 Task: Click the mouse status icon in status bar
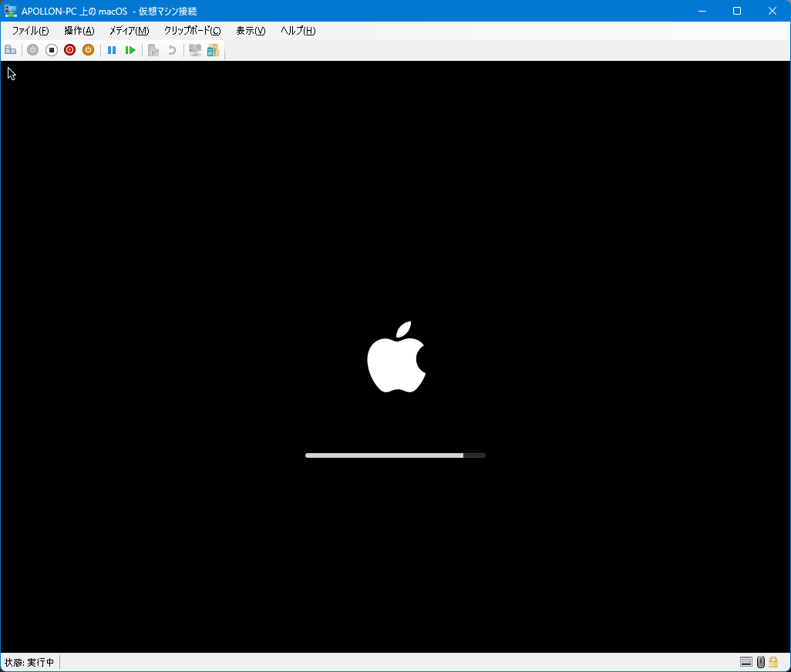761,662
